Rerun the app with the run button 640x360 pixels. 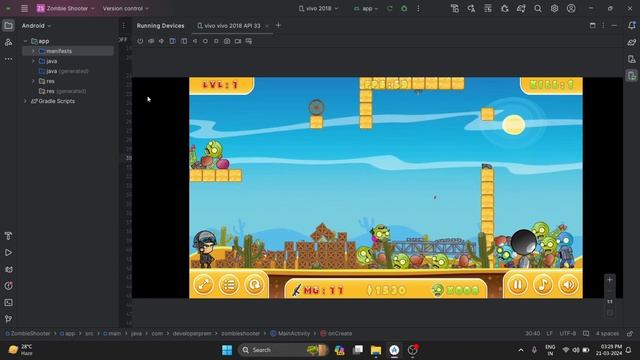pyautogui.click(x=390, y=8)
